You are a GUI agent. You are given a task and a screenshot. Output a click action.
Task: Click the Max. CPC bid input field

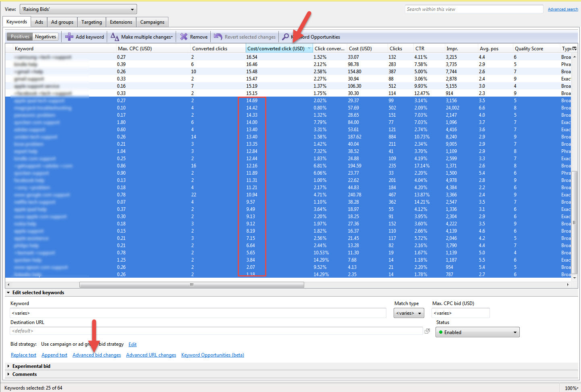click(x=460, y=313)
